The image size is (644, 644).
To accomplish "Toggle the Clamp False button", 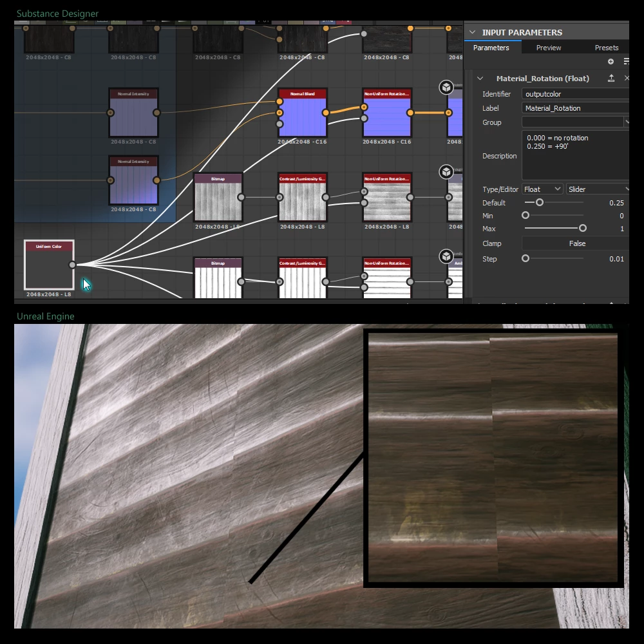I will [x=575, y=243].
